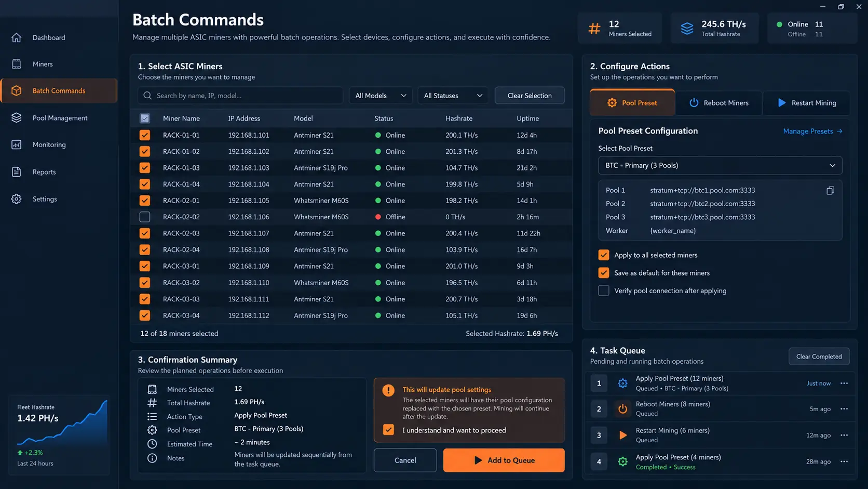Click the hash icon beside Miners Selected

click(x=594, y=29)
